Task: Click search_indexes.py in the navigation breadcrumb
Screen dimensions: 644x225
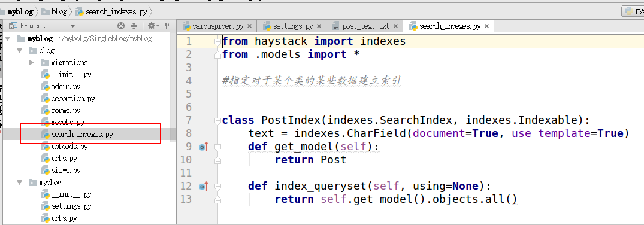Action: coord(111,11)
